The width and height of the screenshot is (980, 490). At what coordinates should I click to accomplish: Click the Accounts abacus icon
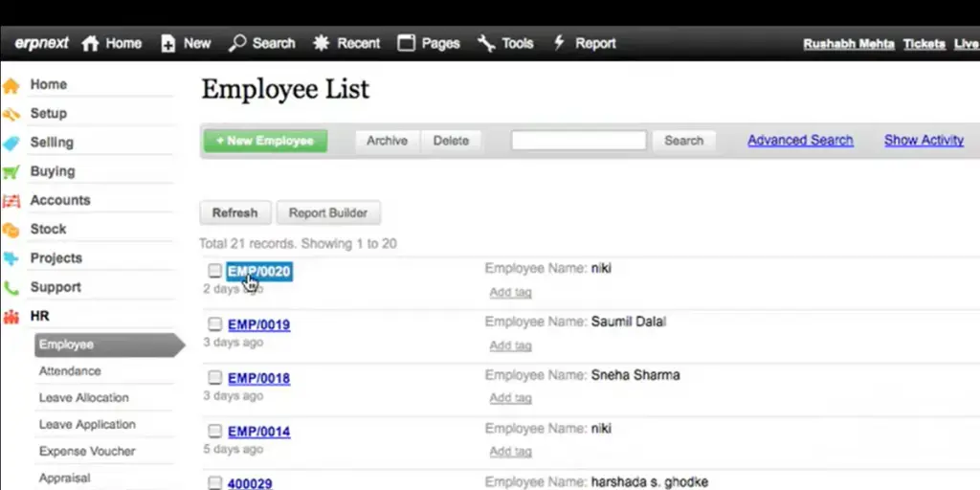11,201
